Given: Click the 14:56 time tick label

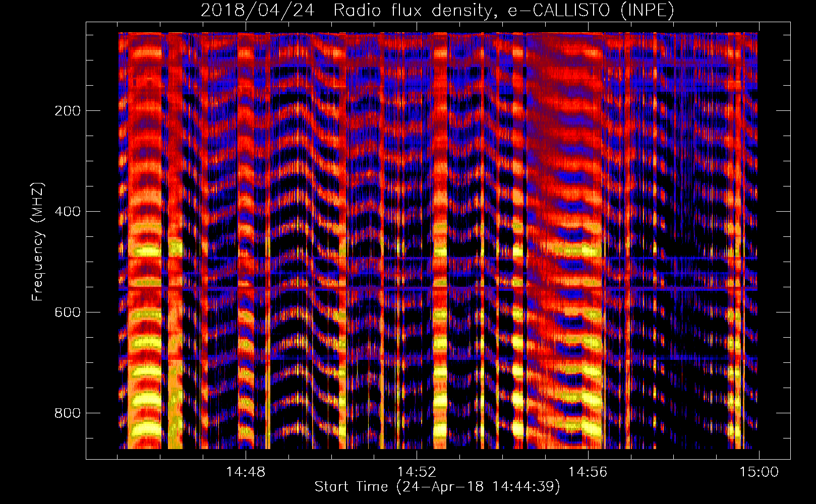Looking at the screenshot, I should tap(588, 472).
